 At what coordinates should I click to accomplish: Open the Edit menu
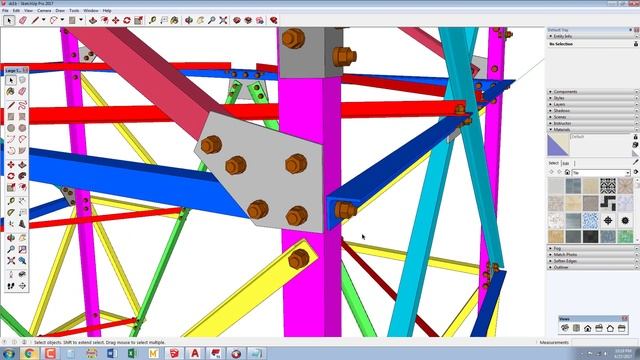click(16, 11)
